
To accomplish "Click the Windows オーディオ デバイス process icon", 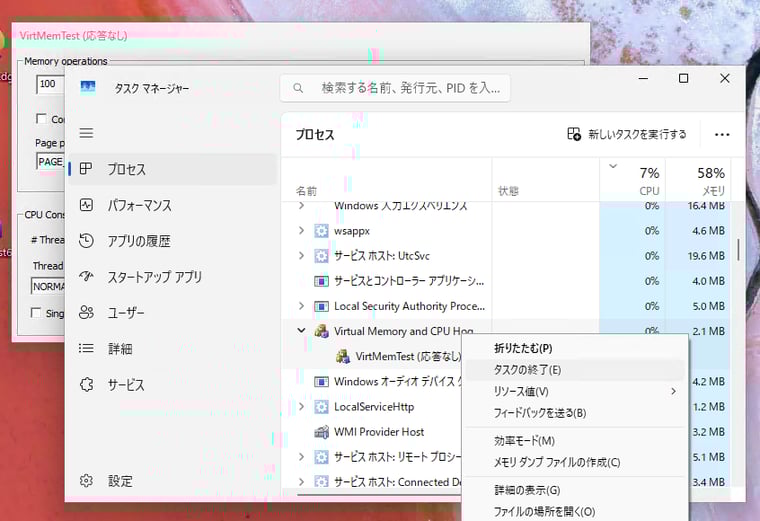I will [321, 382].
